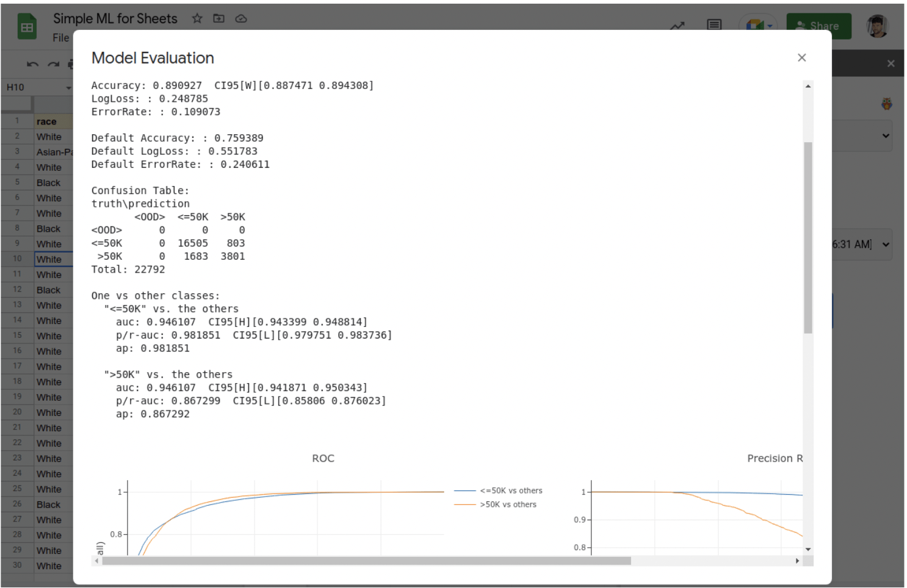Expand the top sidebar dropdown chevron
The height and width of the screenshot is (588, 907).
[885, 135]
